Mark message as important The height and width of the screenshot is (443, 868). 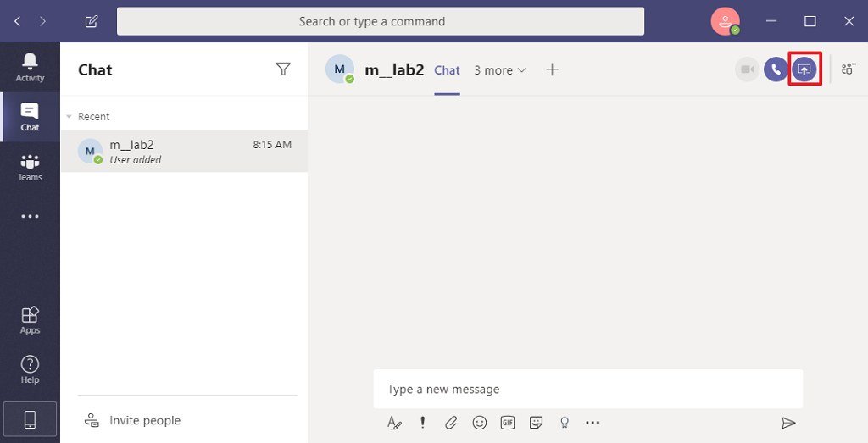click(x=423, y=423)
